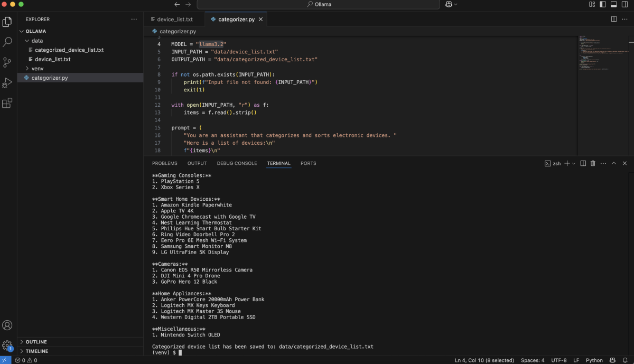
Task: Click "Nintendo Switch OLED" terminal line
Action: click(x=186, y=334)
